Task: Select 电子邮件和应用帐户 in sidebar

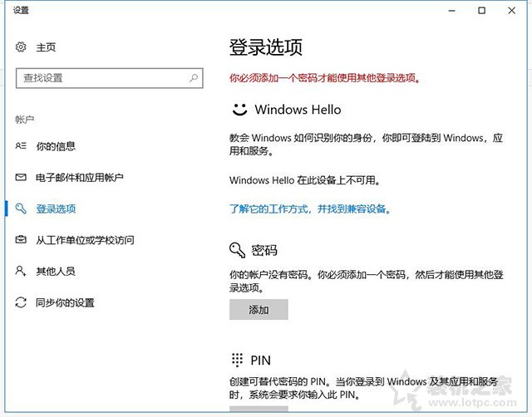Action: click(79, 178)
